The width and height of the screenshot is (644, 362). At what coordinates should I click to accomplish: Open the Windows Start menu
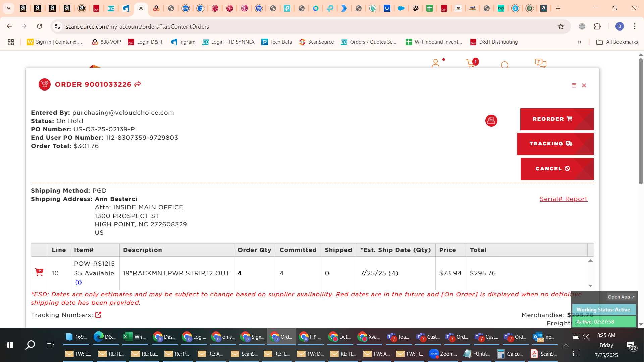(10, 345)
